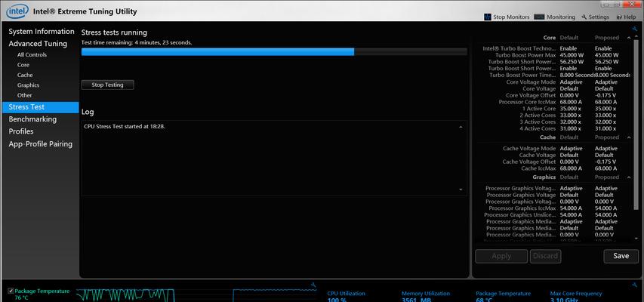Click the Intel logo icon

[x=17, y=11]
